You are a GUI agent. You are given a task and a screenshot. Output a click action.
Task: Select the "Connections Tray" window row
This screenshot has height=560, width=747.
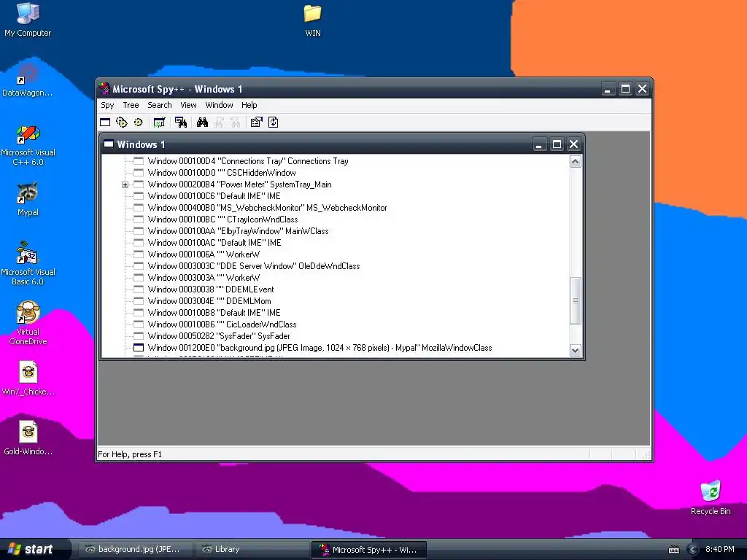pyautogui.click(x=248, y=161)
